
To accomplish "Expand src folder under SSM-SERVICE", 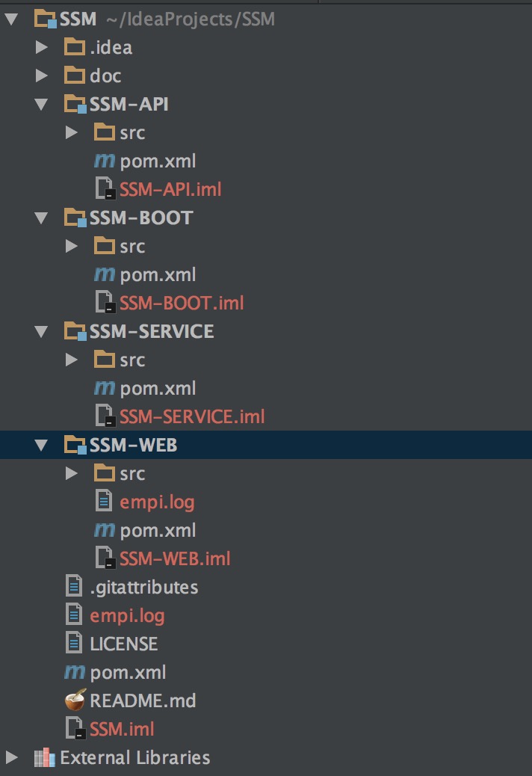I will [x=71, y=360].
